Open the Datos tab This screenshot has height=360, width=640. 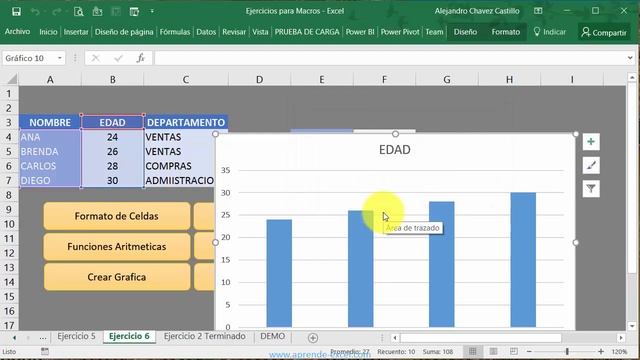click(x=206, y=32)
